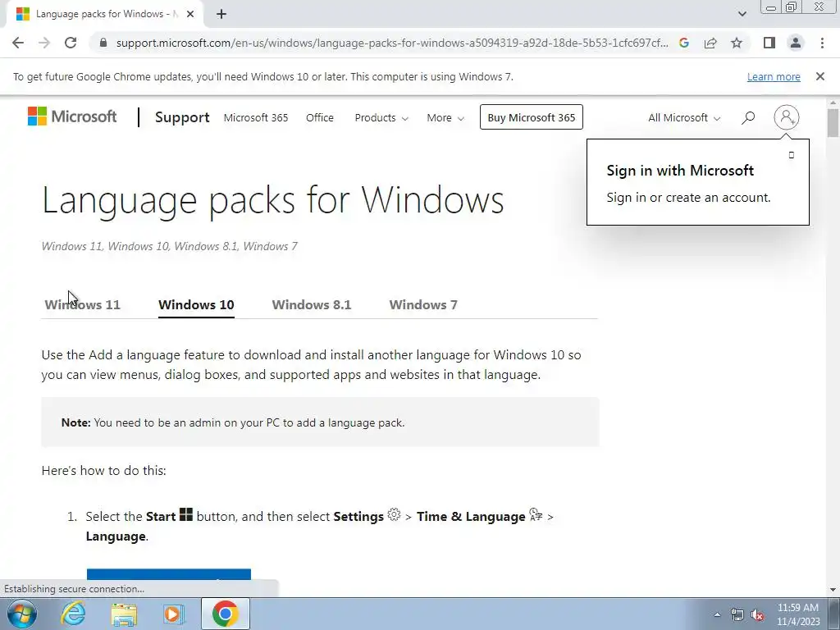Screen dimensions: 840x630
Task: Go back to the previous page
Action: click(18, 43)
